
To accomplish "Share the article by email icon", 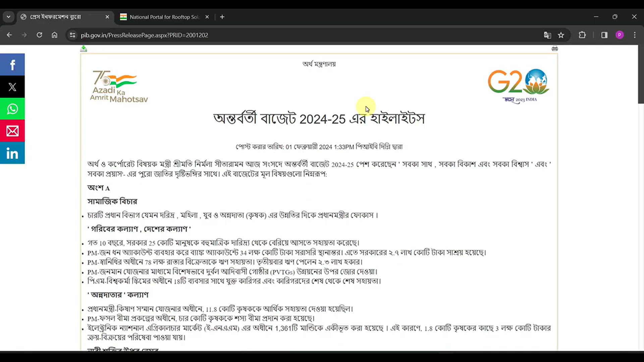I will 12,131.
